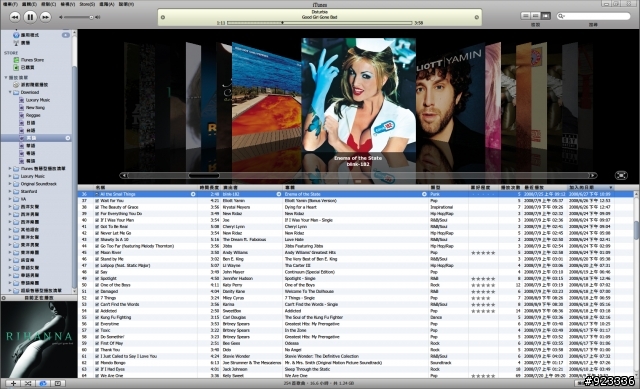Click the arrow icon next to Enema of the State
Image resolution: width=640 pixels, height=389 pixels.
coord(424,194)
